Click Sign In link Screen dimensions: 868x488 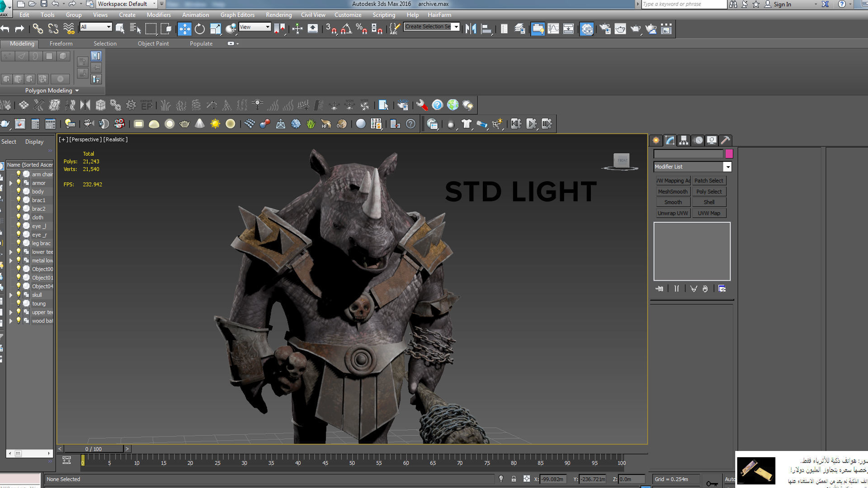pos(782,4)
